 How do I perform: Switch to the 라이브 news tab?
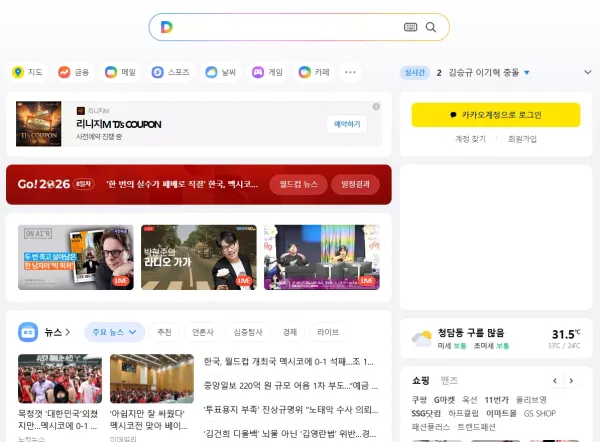point(328,332)
